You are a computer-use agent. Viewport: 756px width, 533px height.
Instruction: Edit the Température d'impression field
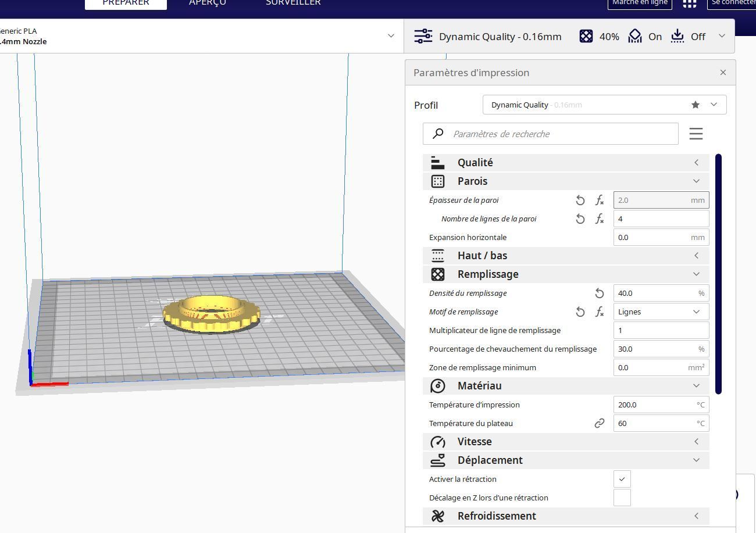tap(661, 405)
